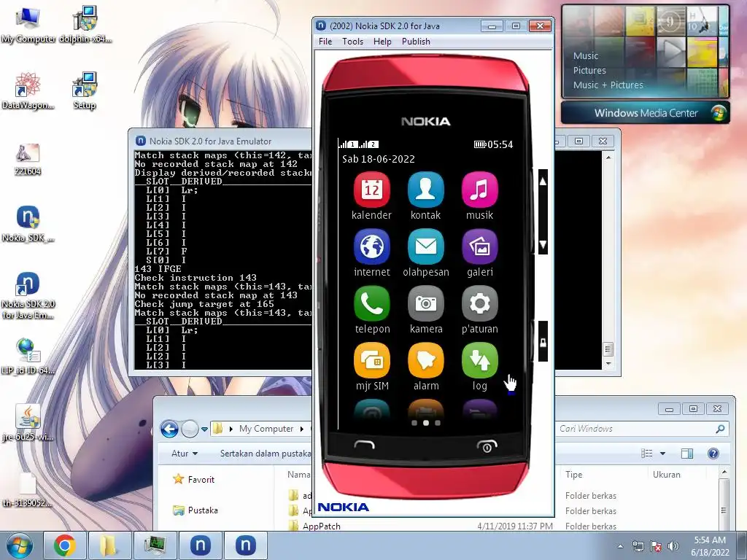Open the Tools menu in Nokia SDK
Viewport: 747px width, 560px height.
[x=352, y=42]
